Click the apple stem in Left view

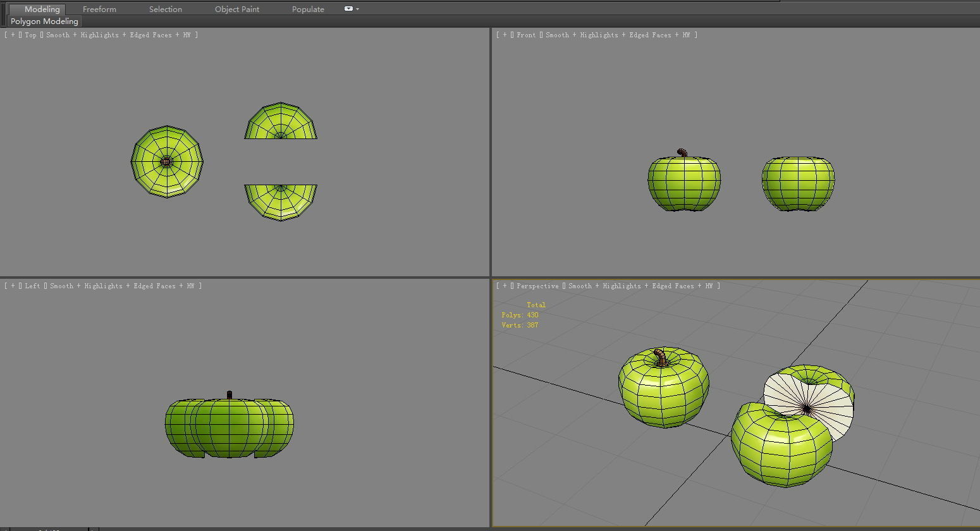(230, 395)
